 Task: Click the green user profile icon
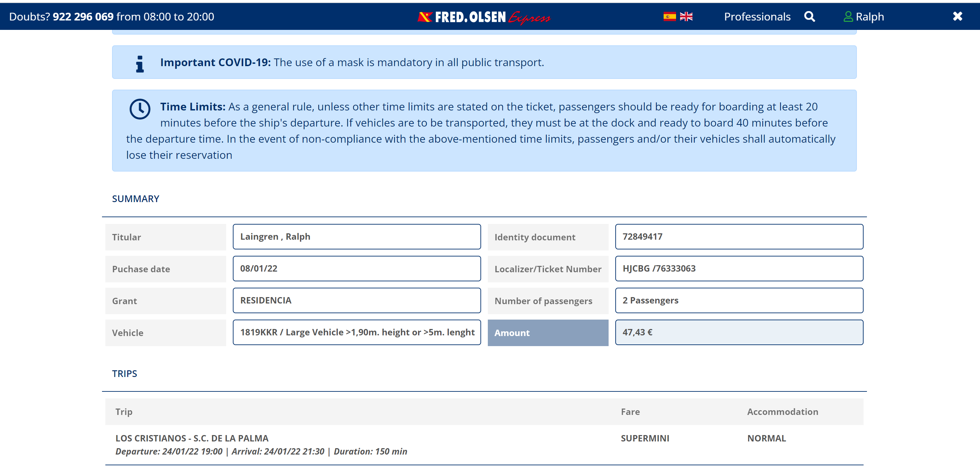(x=847, y=16)
